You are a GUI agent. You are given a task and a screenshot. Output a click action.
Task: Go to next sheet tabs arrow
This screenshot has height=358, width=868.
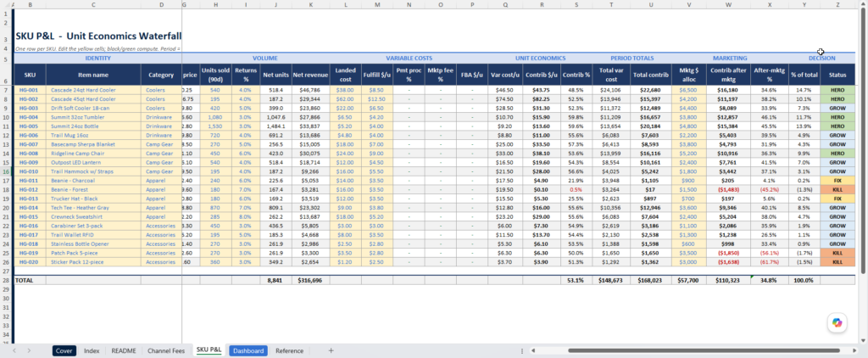pos(29,351)
